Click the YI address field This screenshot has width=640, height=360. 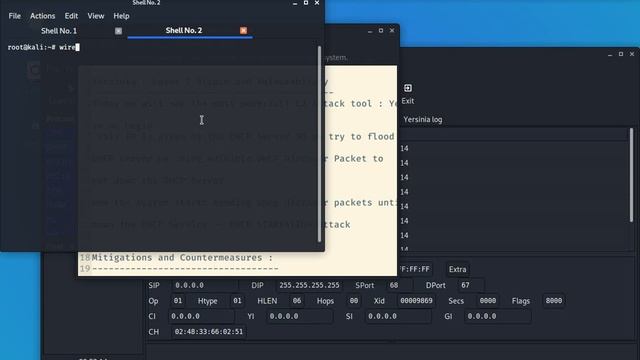[300, 316]
